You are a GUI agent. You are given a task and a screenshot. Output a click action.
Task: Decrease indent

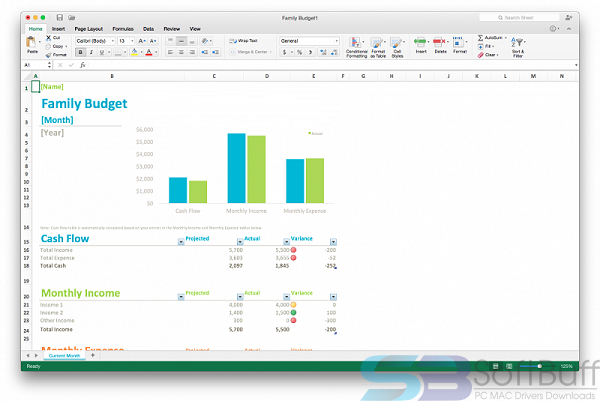point(205,52)
